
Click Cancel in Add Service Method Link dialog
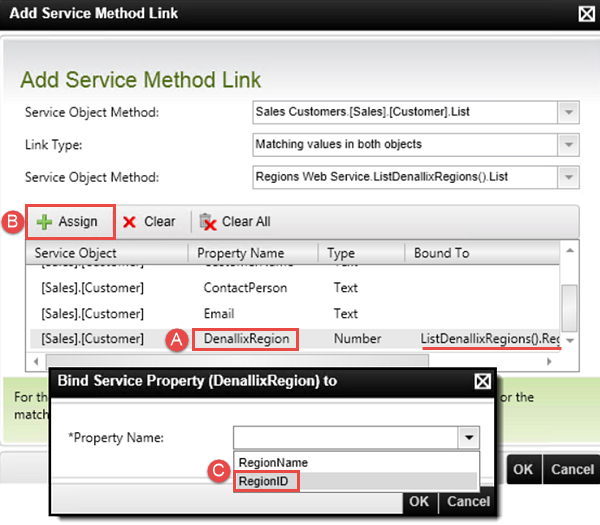click(572, 469)
